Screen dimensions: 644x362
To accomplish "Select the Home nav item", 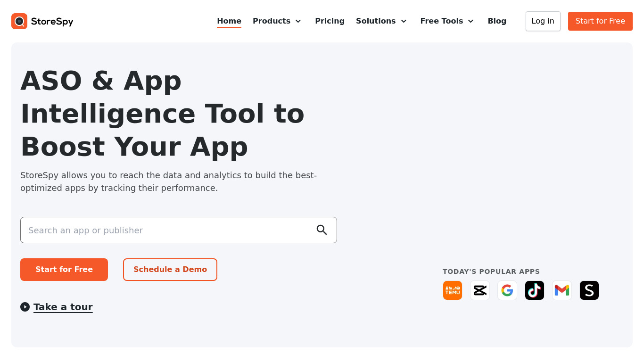I will pos(229,21).
